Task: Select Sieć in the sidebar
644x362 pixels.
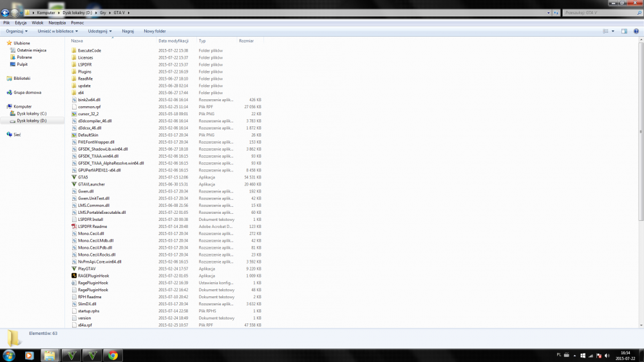Action: [17, 135]
